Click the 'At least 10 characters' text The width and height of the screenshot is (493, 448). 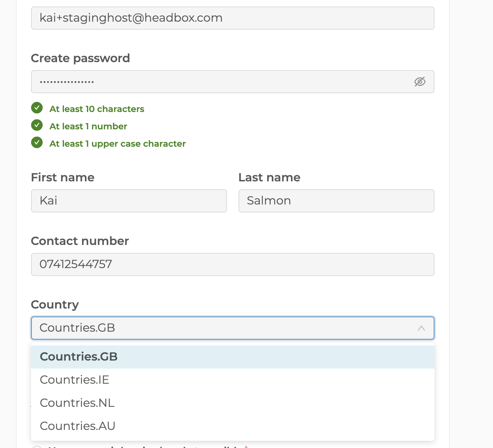pyautogui.click(x=97, y=109)
